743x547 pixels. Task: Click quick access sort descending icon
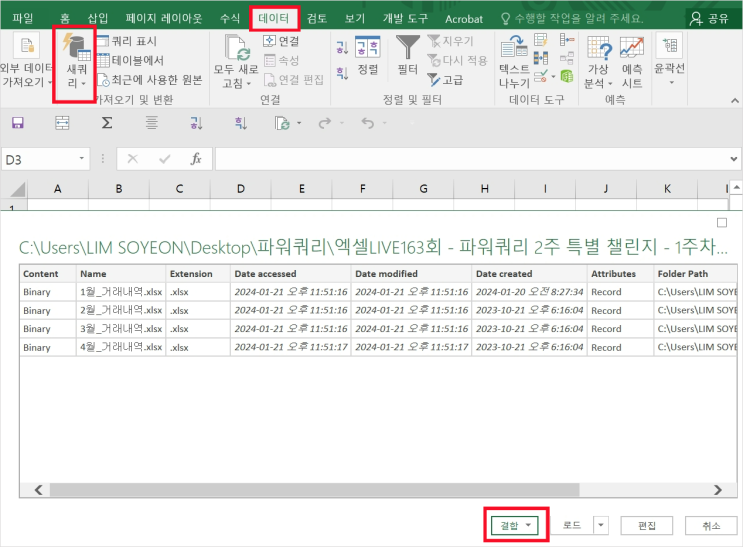pyautogui.click(x=241, y=123)
